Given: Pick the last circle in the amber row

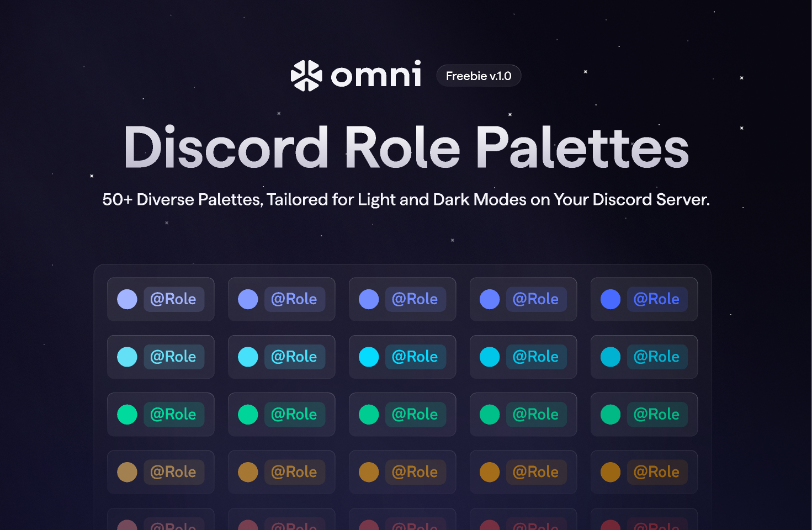Looking at the screenshot, I should pyautogui.click(x=611, y=472).
